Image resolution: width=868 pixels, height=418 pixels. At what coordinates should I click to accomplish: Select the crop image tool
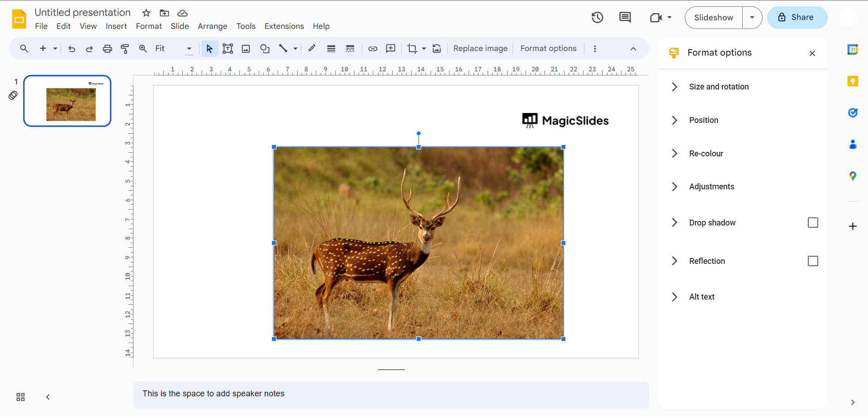(x=412, y=49)
